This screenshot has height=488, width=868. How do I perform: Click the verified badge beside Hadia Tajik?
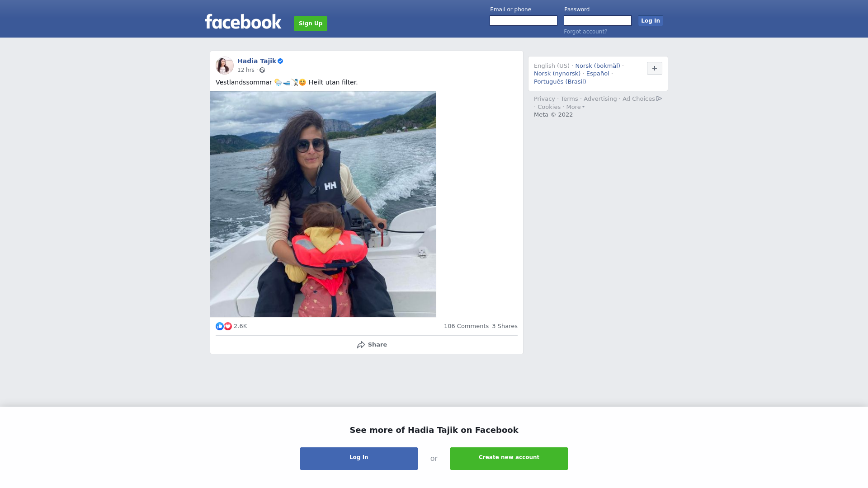coord(280,61)
